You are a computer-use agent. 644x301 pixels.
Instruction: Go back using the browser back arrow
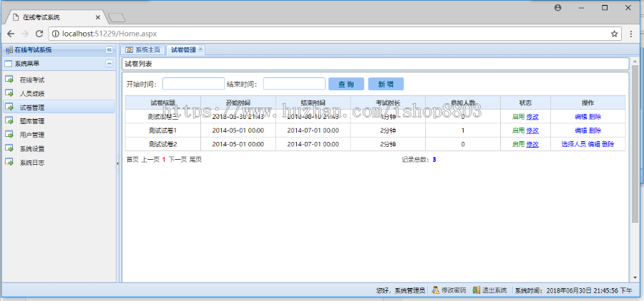pos(11,34)
